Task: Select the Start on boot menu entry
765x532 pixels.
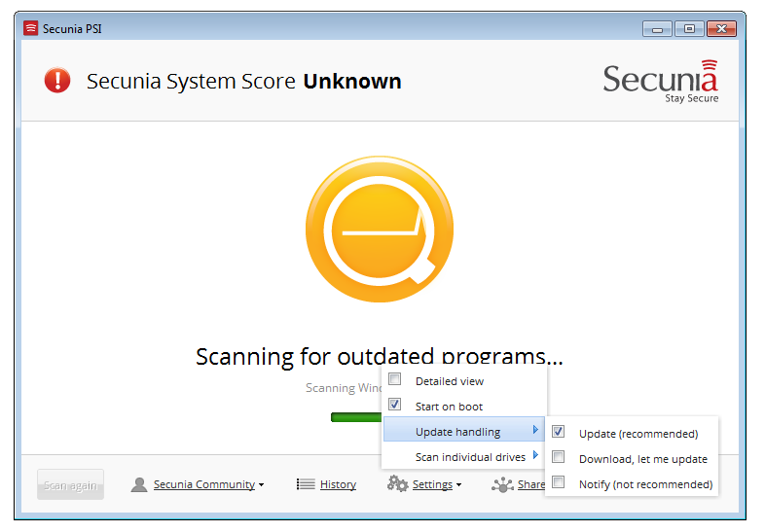Action: (464, 407)
